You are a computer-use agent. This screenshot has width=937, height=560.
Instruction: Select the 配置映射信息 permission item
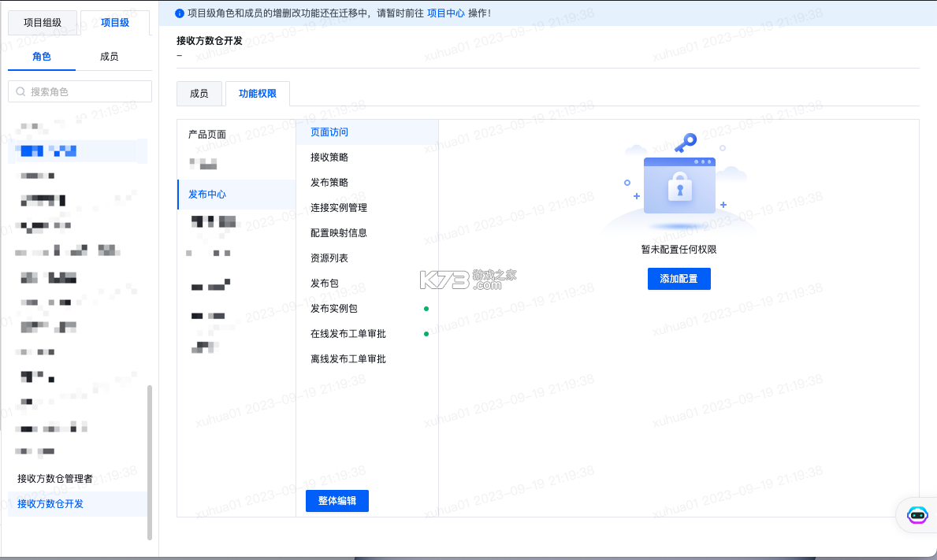click(367, 233)
